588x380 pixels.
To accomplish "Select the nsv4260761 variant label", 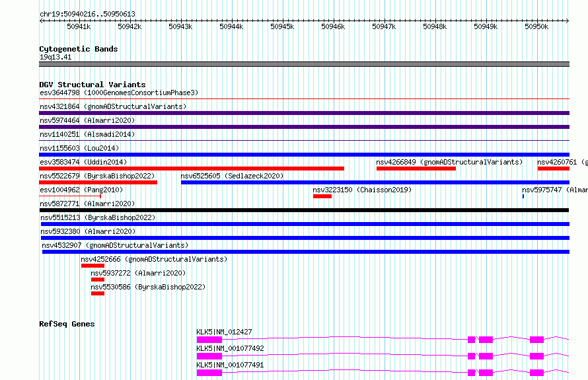I will pos(562,162).
